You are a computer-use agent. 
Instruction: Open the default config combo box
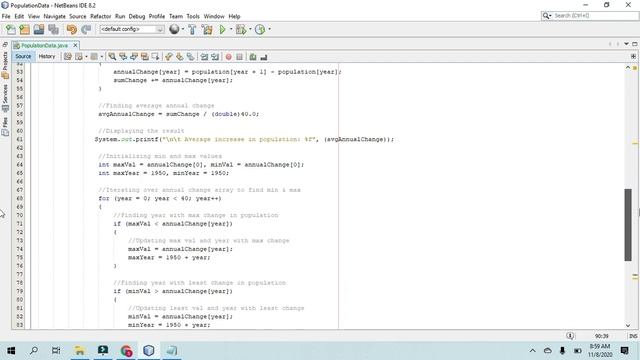coord(131,29)
